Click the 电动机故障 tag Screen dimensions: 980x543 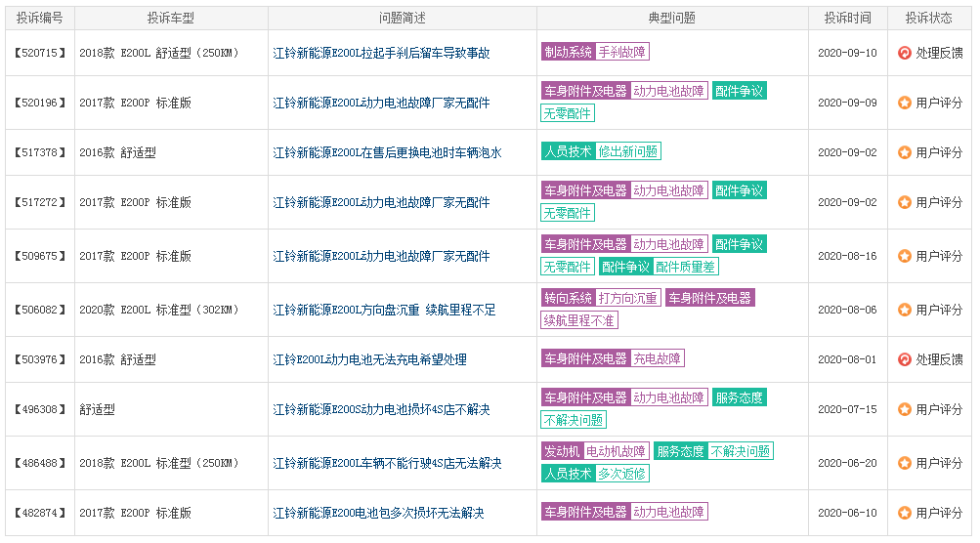tap(617, 451)
